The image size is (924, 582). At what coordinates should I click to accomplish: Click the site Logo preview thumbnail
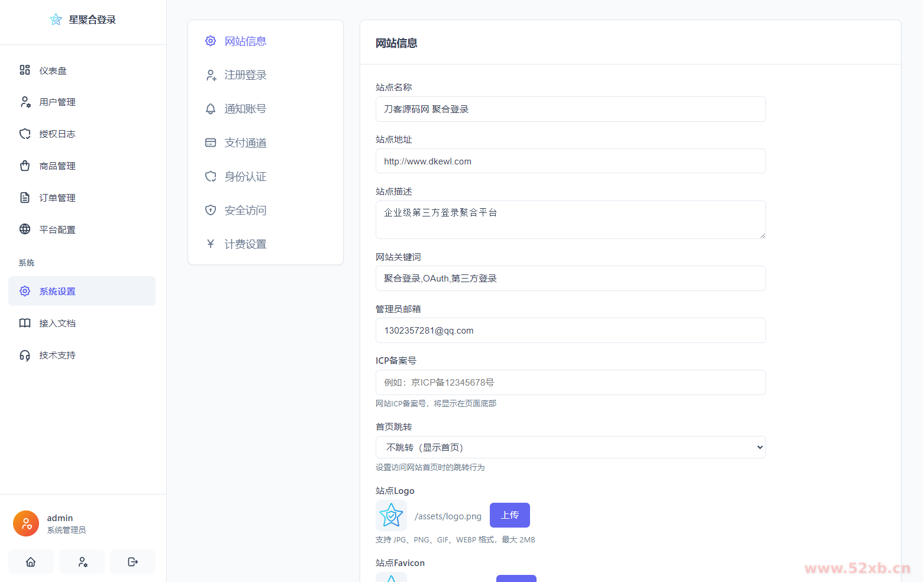[391, 515]
